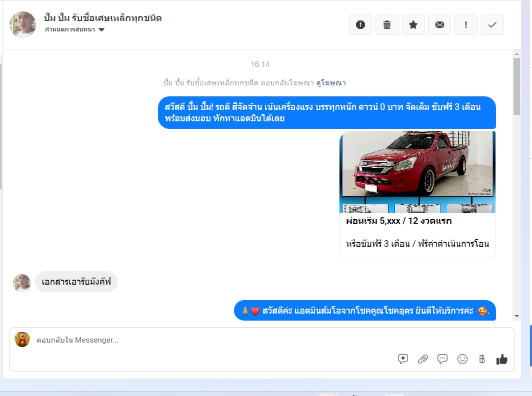This screenshot has width=532, height=396.
Task: Mark conversation done with checkmark icon
Action: tap(492, 25)
